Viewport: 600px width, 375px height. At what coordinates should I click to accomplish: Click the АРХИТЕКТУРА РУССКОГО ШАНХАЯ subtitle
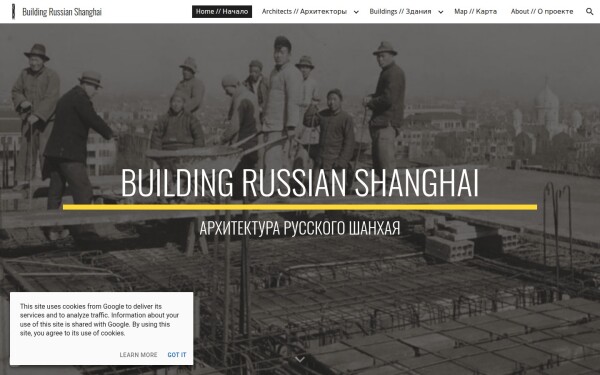pos(300,228)
